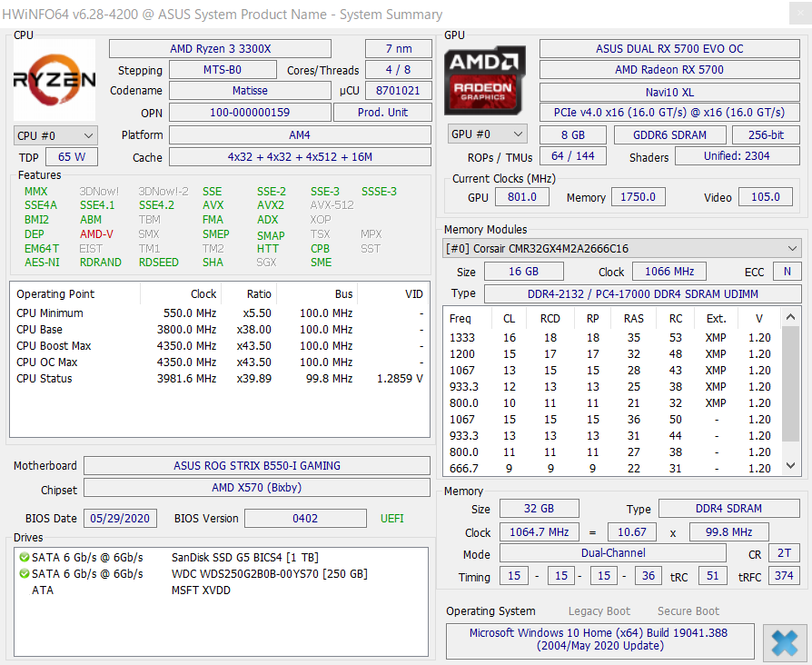Click the DDR4-2132 / PC4-17000 type field
812x665 pixels.
point(643,294)
